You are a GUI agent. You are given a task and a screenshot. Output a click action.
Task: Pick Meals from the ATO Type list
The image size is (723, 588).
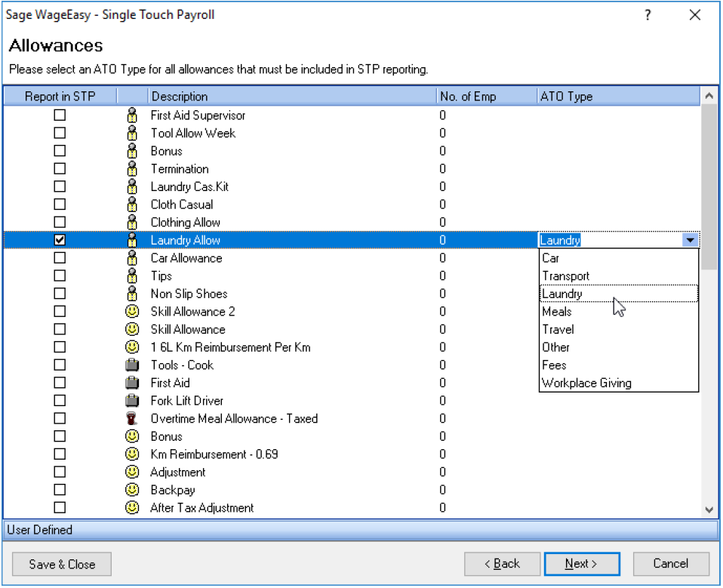pyautogui.click(x=619, y=311)
